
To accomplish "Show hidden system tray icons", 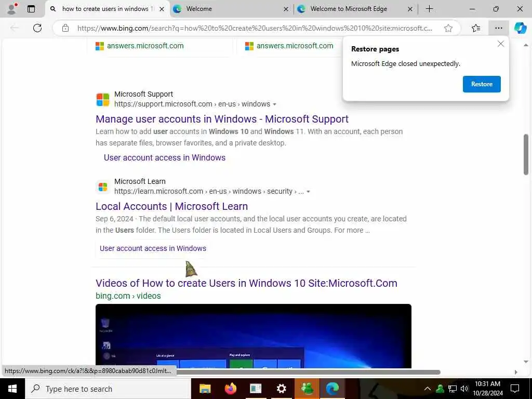I will tap(428, 389).
